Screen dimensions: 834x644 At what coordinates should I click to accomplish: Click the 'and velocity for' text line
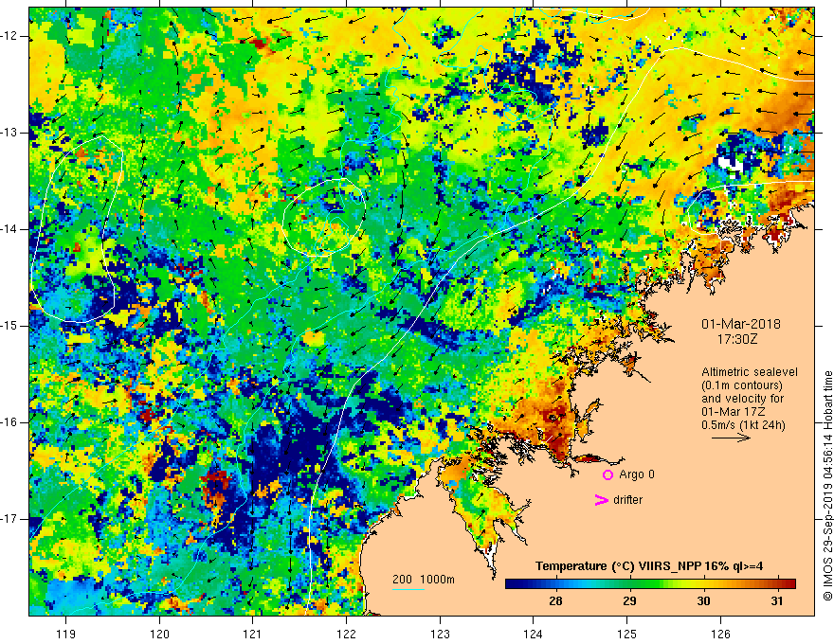[x=742, y=399]
